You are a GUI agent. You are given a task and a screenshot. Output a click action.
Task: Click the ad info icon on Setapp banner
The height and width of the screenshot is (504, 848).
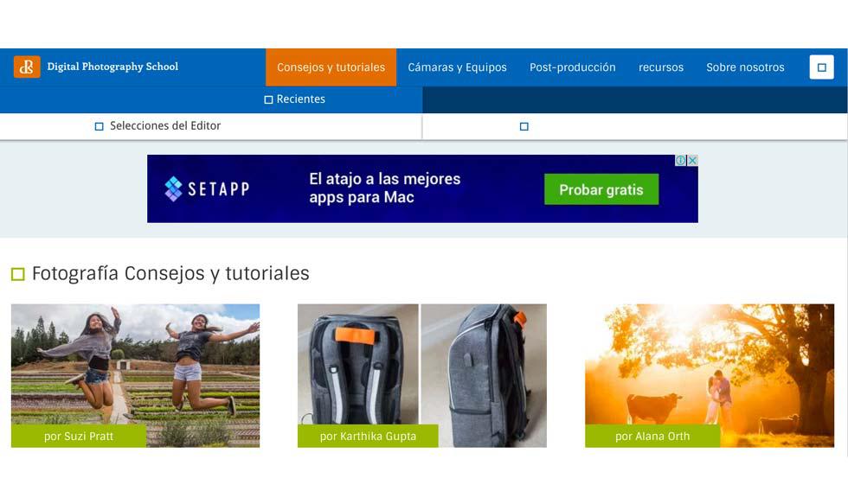coord(680,161)
